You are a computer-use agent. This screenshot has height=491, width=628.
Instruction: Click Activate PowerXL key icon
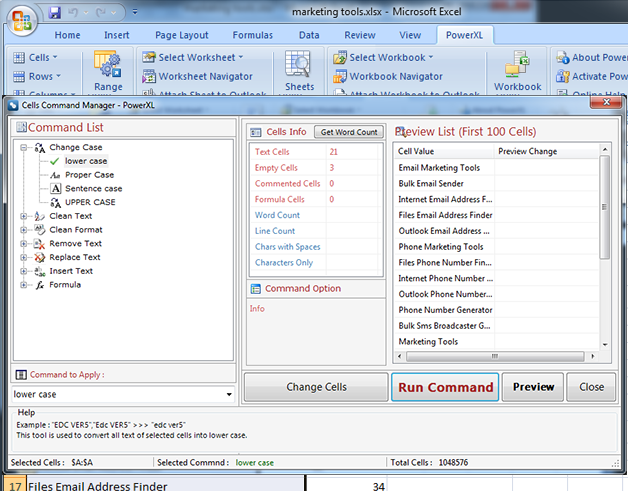[x=562, y=76]
